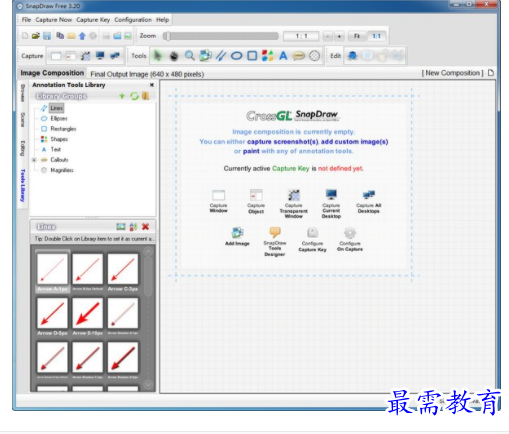The width and height of the screenshot is (509, 434).
Task: Click the copy to clipboard icon
Action: (x=60, y=36)
